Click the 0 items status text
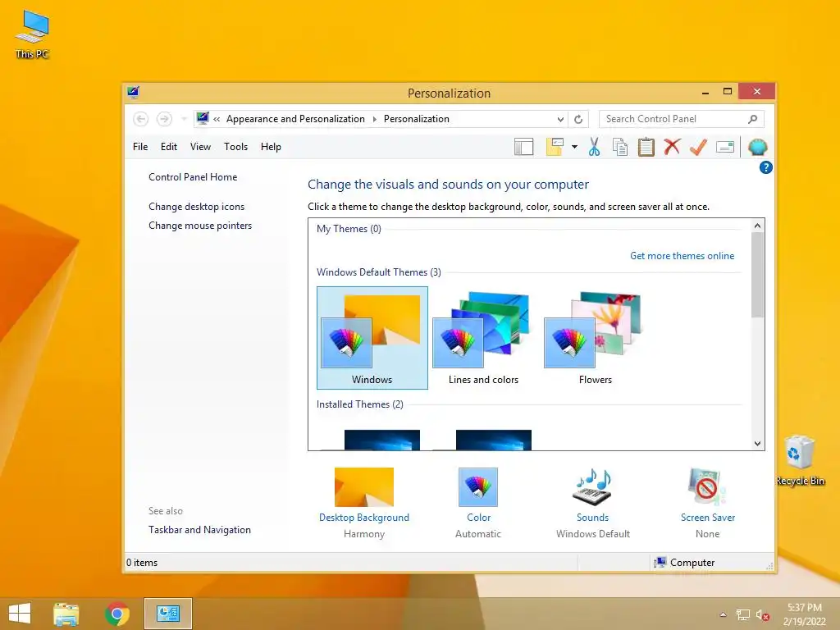Image resolution: width=840 pixels, height=630 pixels. click(x=142, y=563)
